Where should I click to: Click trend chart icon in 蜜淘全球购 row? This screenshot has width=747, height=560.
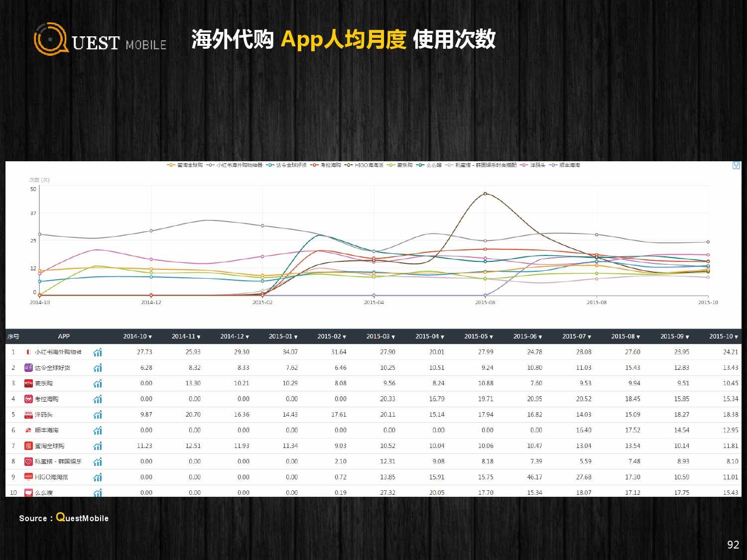pos(98,446)
